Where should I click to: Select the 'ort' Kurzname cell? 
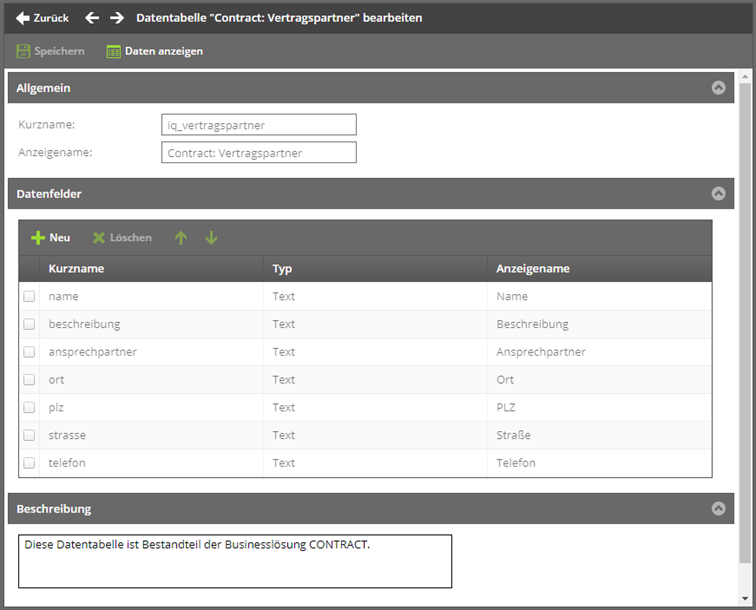[x=151, y=380]
